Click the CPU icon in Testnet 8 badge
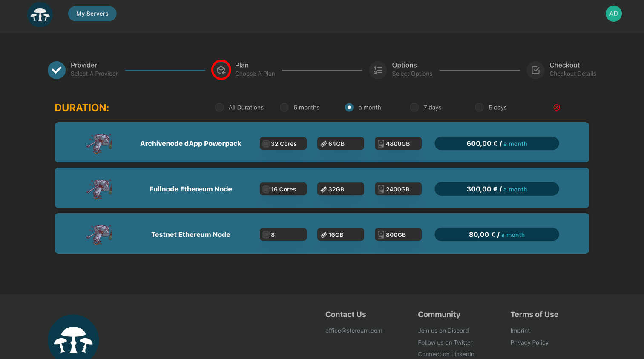644x359 pixels. click(266, 235)
